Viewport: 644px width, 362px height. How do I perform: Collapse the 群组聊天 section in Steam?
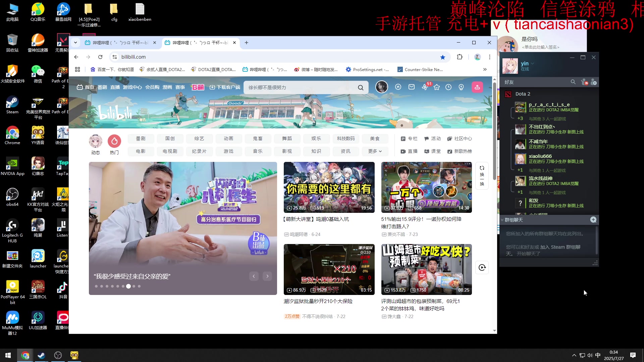click(502, 220)
